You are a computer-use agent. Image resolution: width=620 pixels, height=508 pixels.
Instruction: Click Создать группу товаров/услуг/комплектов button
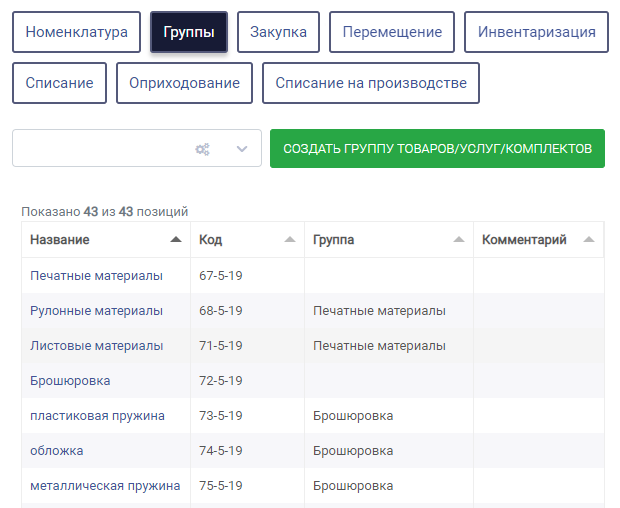(x=437, y=149)
